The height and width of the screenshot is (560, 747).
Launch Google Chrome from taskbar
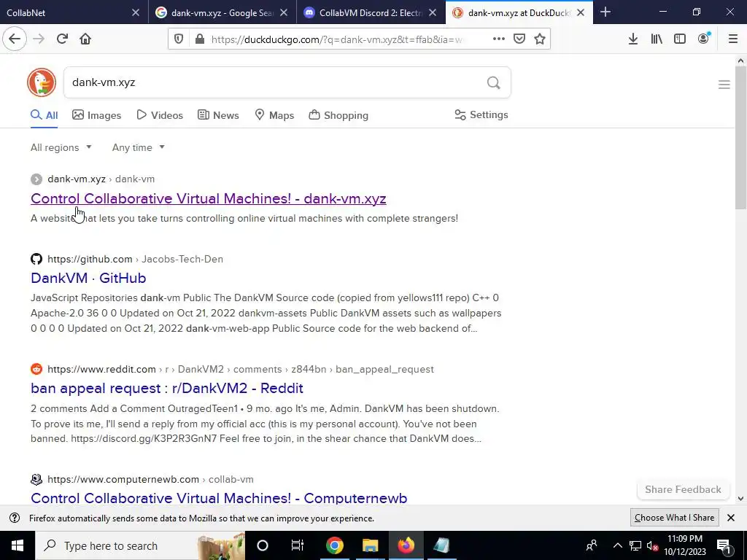334,545
